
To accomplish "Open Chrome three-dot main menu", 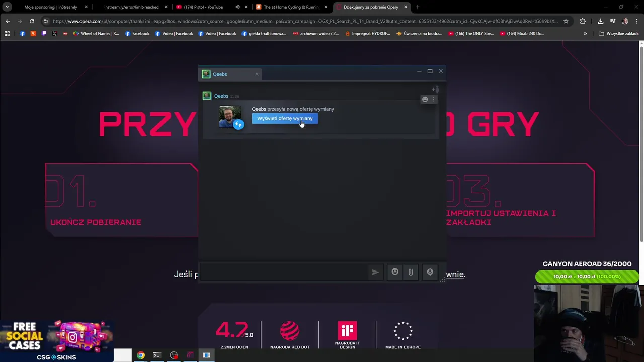I will pos(637,21).
